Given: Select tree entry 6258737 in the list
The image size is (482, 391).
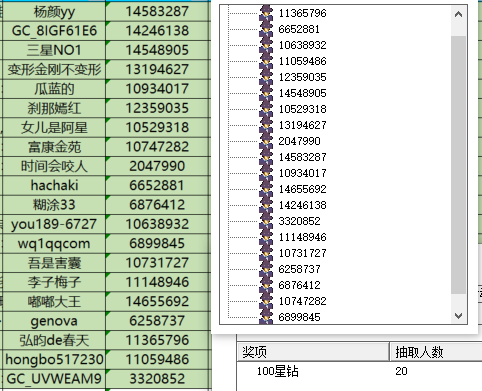Looking at the screenshot, I should [299, 269].
